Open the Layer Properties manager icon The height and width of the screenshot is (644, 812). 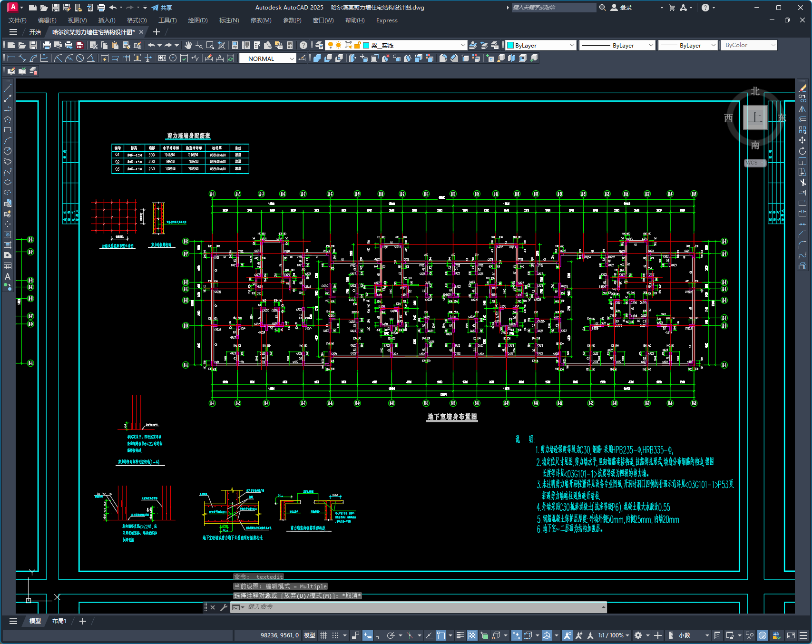click(319, 45)
